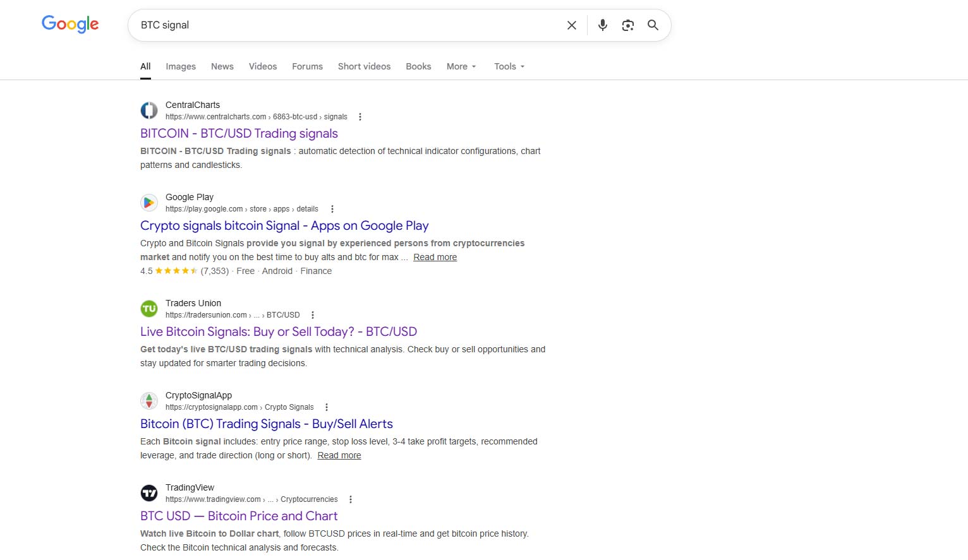The width and height of the screenshot is (968, 560).
Task: Switch to the Short videos tab
Action: coord(364,66)
